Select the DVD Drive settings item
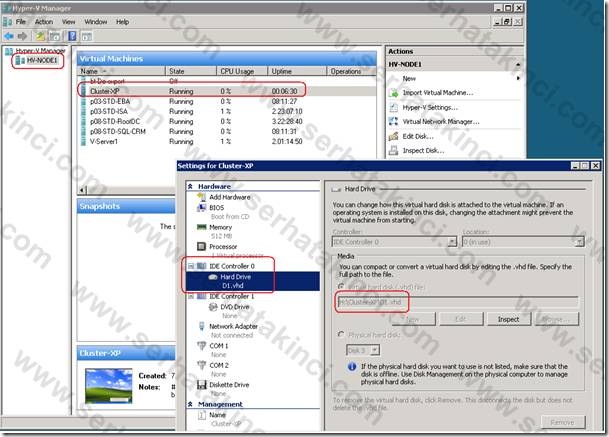Screen dimensions: 609x437 (x=235, y=307)
